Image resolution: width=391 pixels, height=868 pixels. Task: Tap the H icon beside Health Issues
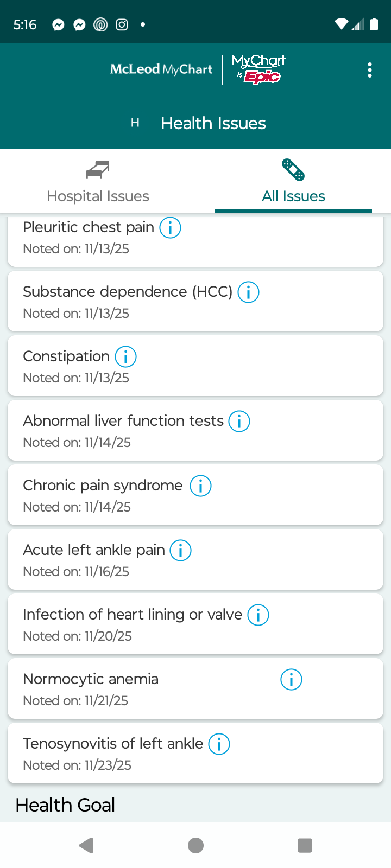135,123
